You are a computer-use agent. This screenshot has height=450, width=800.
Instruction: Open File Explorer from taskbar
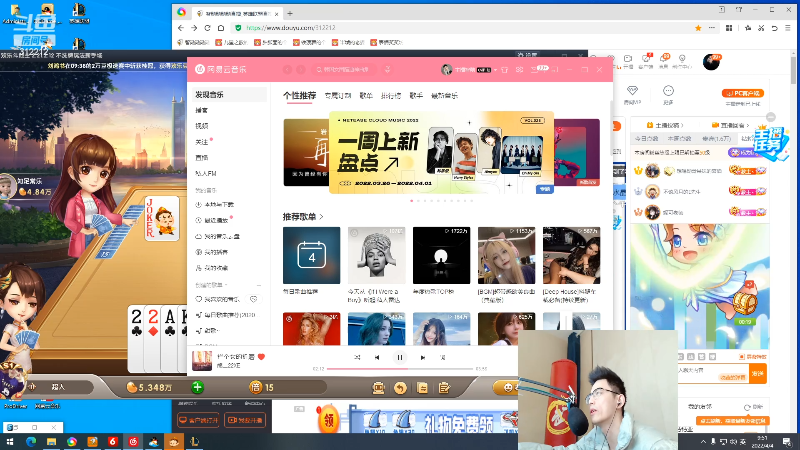click(51, 442)
